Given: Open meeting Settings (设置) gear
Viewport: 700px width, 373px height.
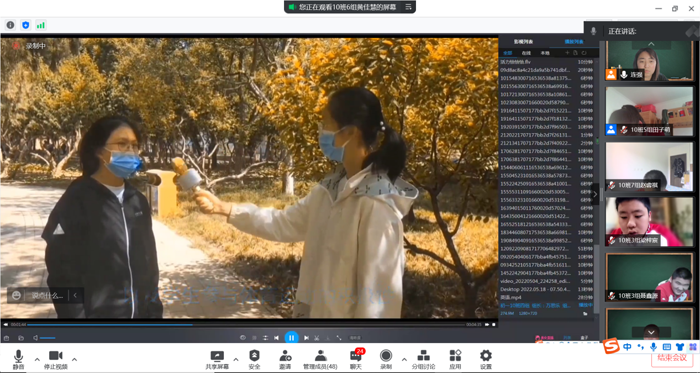Looking at the screenshot, I should click(486, 360).
